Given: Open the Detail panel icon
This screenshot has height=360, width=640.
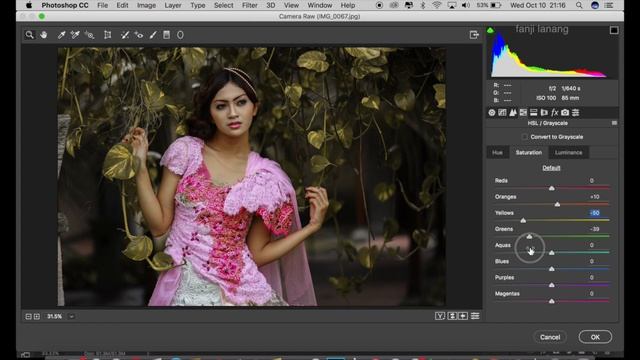Looking at the screenshot, I should [x=513, y=113].
